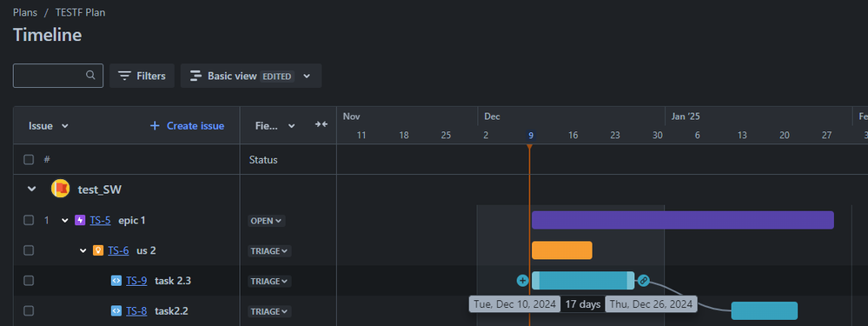Go to Plans in the breadcrumb
Viewport: 868px width, 326px height.
click(25, 12)
